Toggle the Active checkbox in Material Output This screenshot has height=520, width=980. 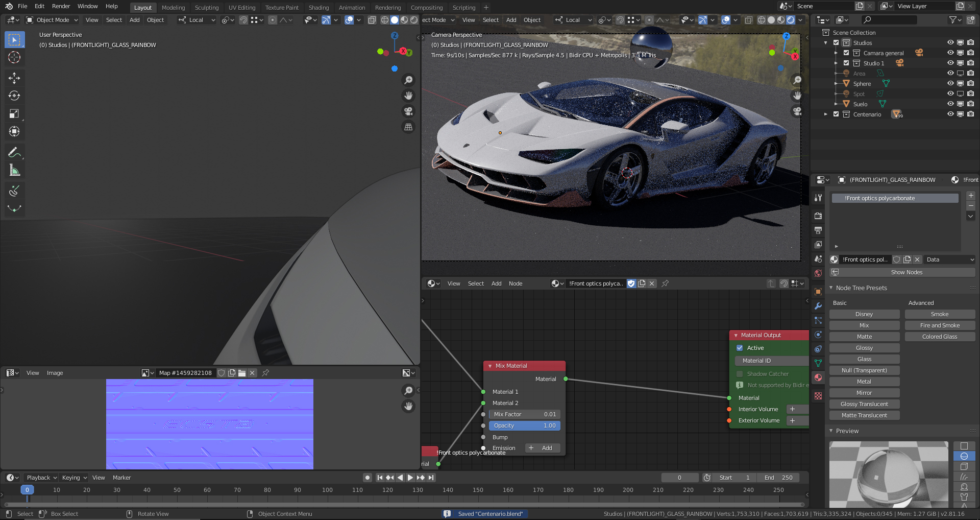(x=740, y=348)
